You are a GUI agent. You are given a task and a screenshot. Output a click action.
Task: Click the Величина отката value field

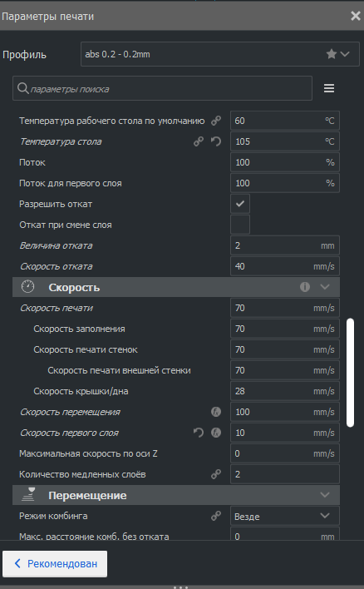285,245
